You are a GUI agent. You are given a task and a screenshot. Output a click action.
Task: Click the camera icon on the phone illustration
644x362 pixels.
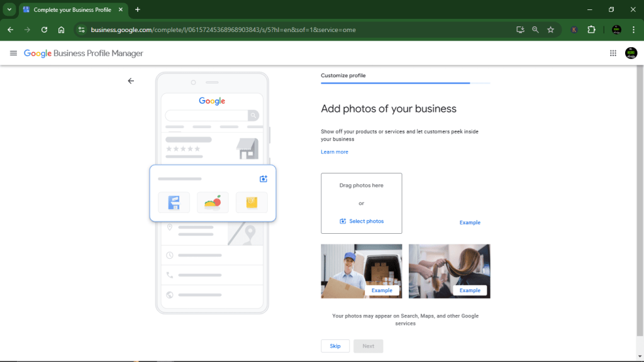tap(263, 178)
